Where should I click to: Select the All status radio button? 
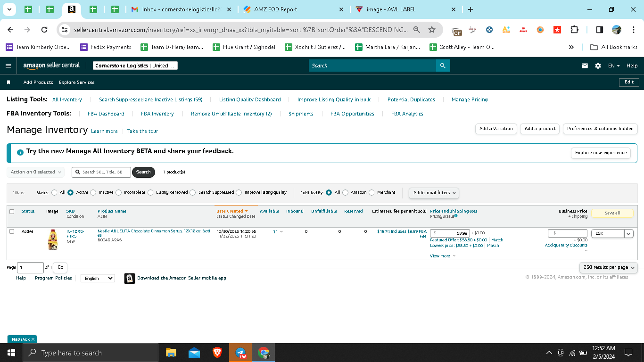coord(55,192)
